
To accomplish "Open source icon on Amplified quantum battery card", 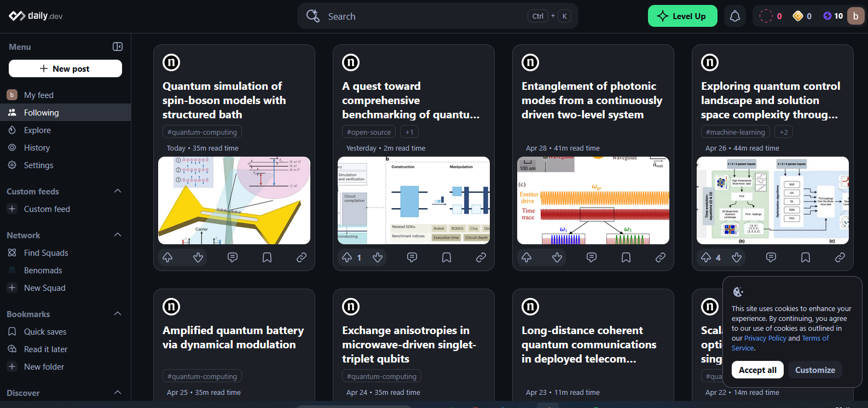I will coord(171,307).
